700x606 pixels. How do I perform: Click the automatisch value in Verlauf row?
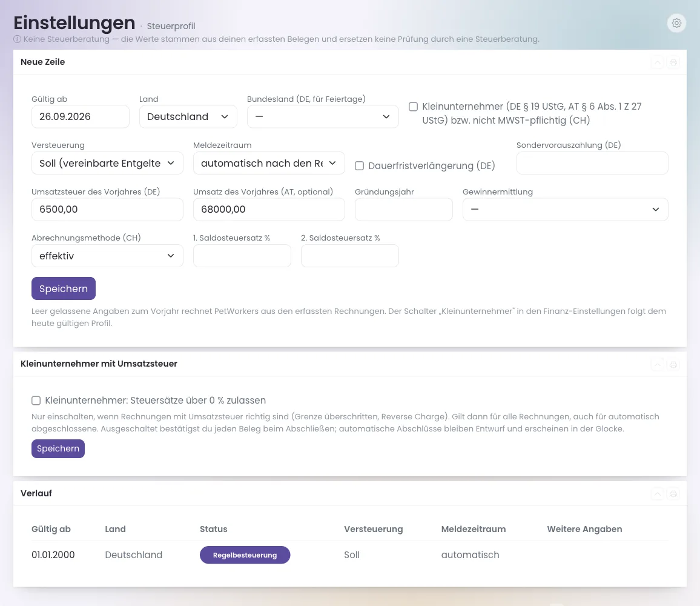470,555
